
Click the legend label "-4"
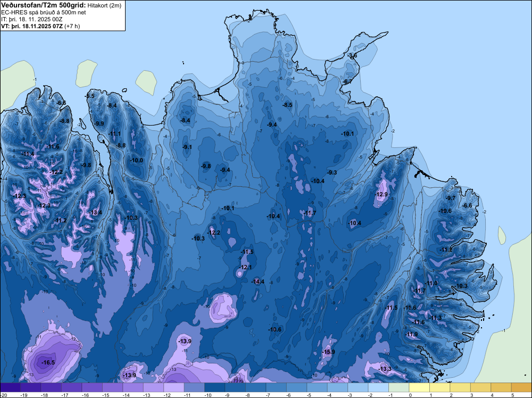pyautogui.click(x=329, y=395)
